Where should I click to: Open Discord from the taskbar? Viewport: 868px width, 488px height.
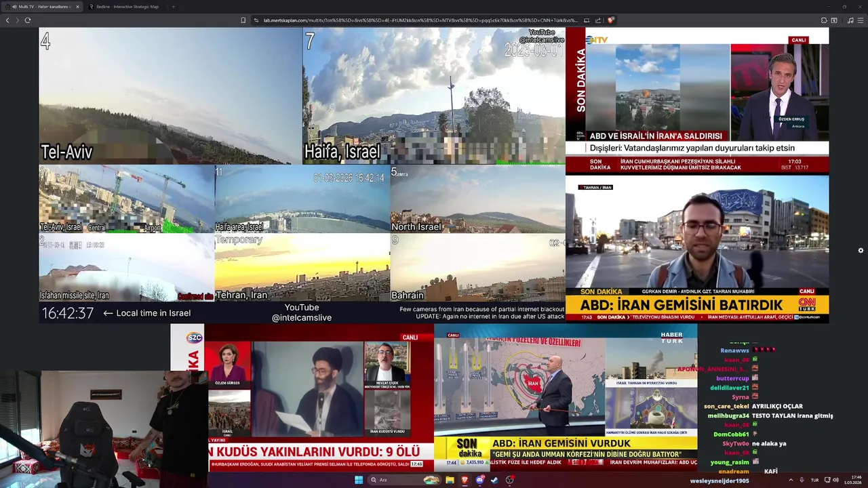pyautogui.click(x=480, y=480)
